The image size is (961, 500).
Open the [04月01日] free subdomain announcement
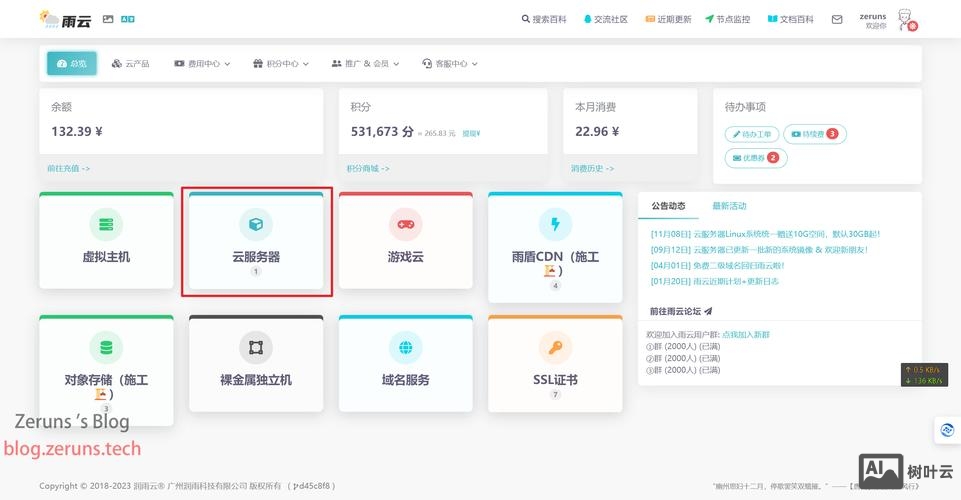(717, 266)
